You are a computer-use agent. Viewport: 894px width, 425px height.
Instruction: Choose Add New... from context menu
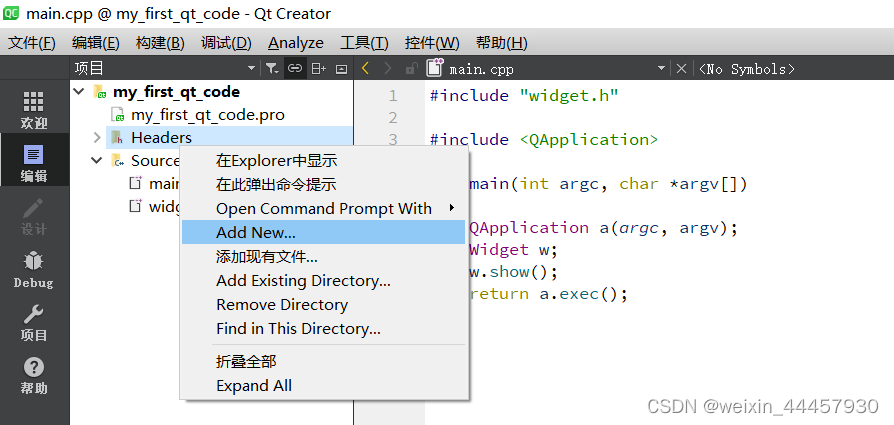tap(324, 232)
